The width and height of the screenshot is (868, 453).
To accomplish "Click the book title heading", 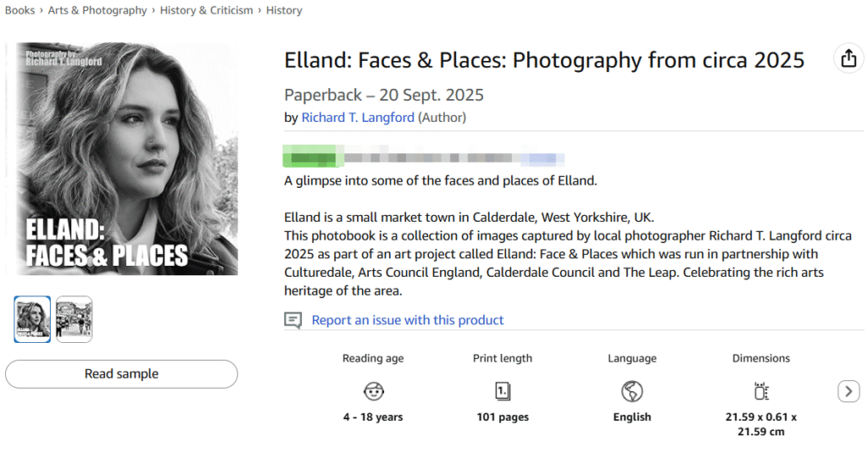I will click(x=544, y=60).
